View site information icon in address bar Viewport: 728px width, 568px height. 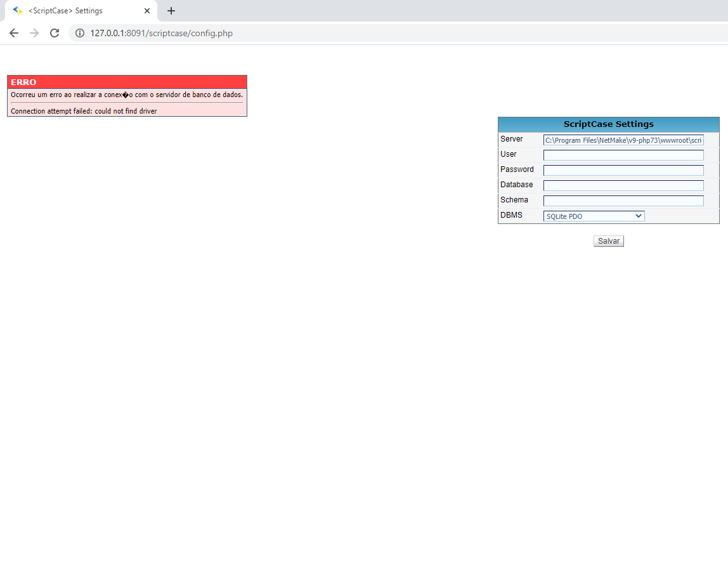click(80, 33)
